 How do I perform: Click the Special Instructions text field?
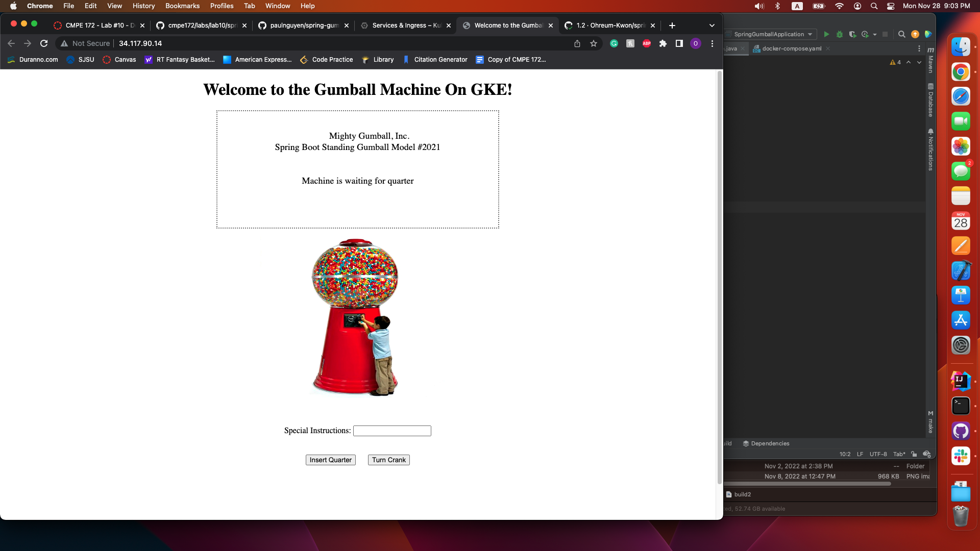(x=391, y=431)
